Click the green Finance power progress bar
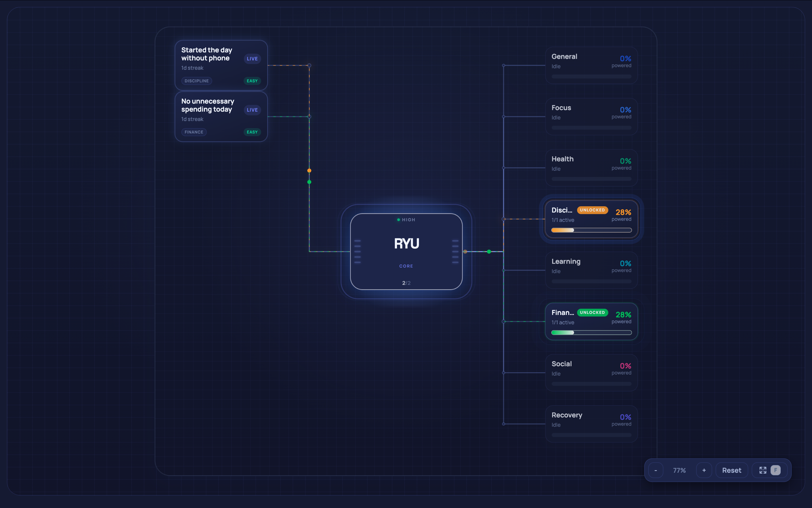The image size is (812, 508). [x=592, y=333]
